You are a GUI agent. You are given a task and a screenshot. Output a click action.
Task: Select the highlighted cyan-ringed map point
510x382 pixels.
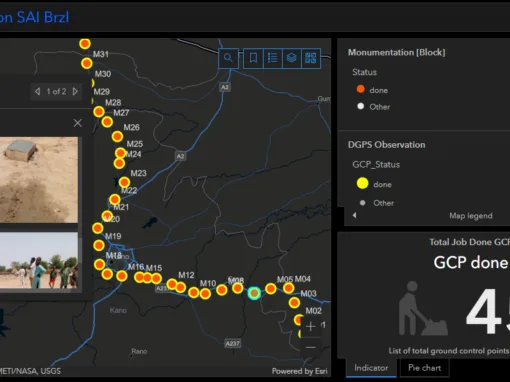pyautogui.click(x=254, y=293)
